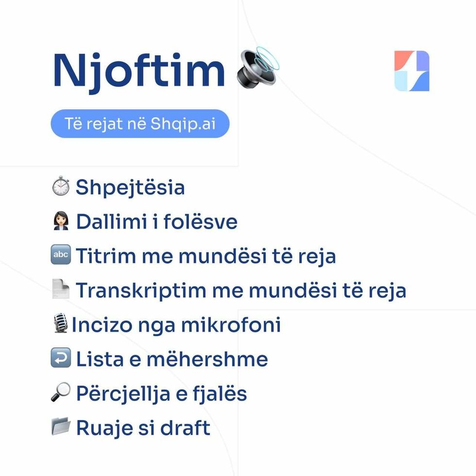Select the woman icon beside Dallimi i folësve
The width and height of the screenshot is (476, 476).
(x=61, y=221)
